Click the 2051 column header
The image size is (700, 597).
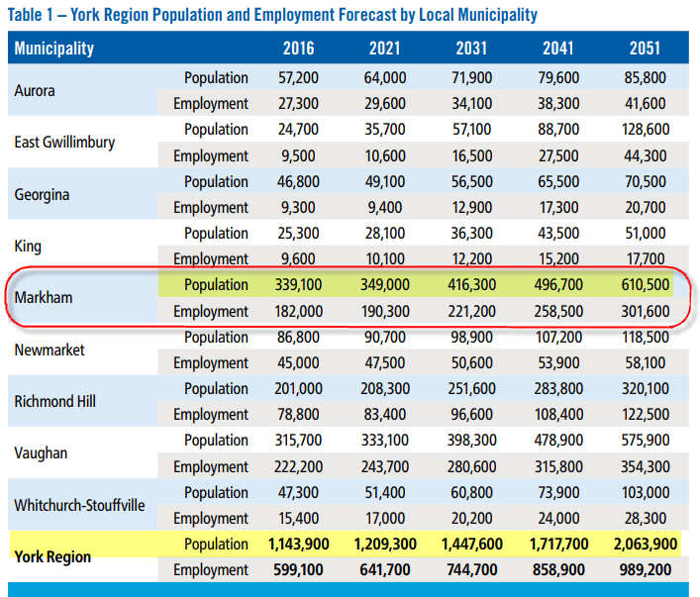click(x=646, y=49)
